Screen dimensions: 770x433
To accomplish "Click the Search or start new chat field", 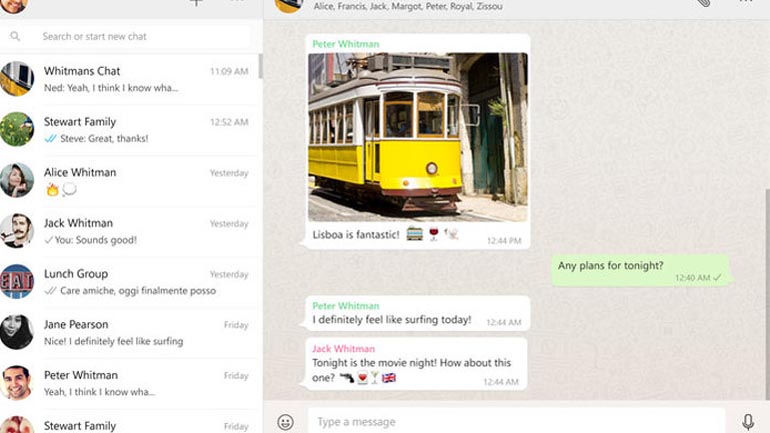I will click(x=140, y=37).
